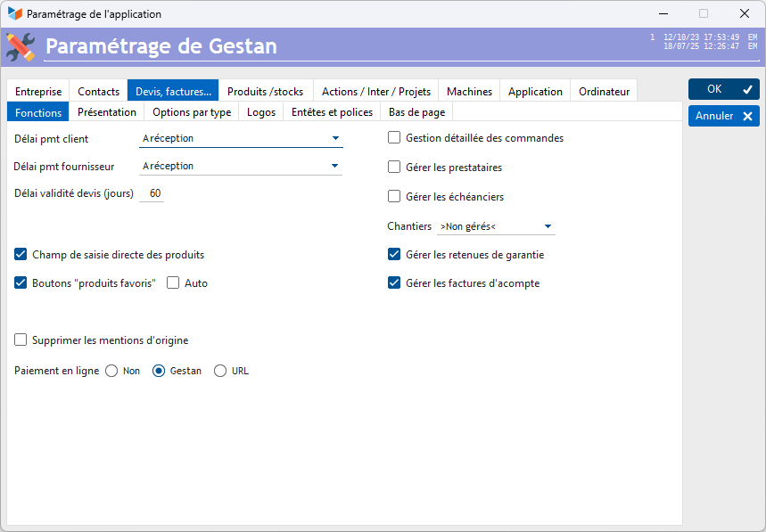Click the Délai validité devis days field

tap(152, 193)
